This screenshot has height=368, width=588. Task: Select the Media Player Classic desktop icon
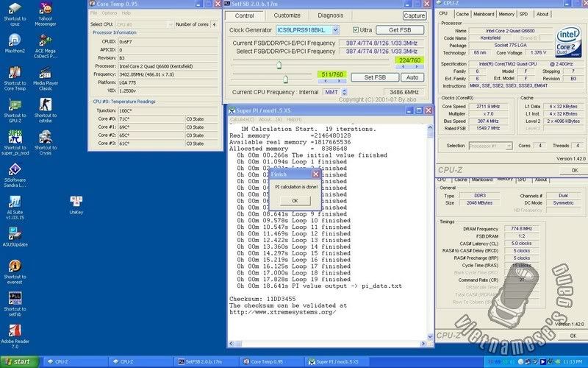point(46,79)
